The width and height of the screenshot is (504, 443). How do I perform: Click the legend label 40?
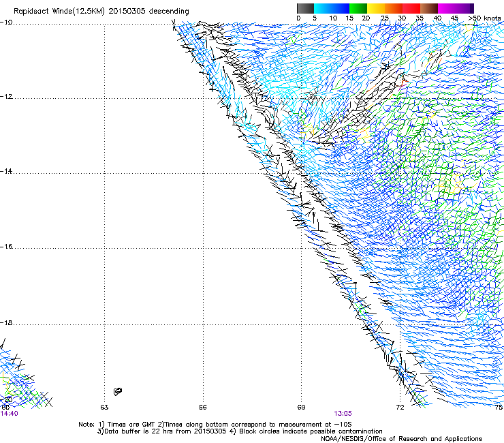[x=437, y=18]
